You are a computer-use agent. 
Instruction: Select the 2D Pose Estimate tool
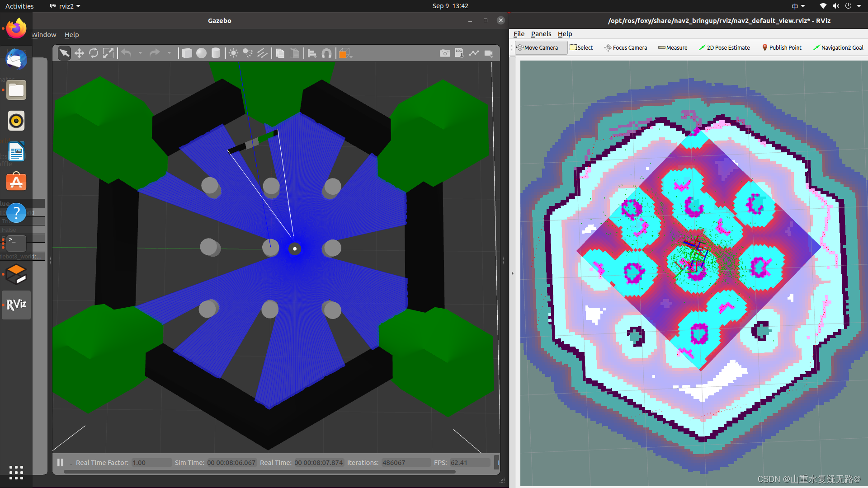724,47
